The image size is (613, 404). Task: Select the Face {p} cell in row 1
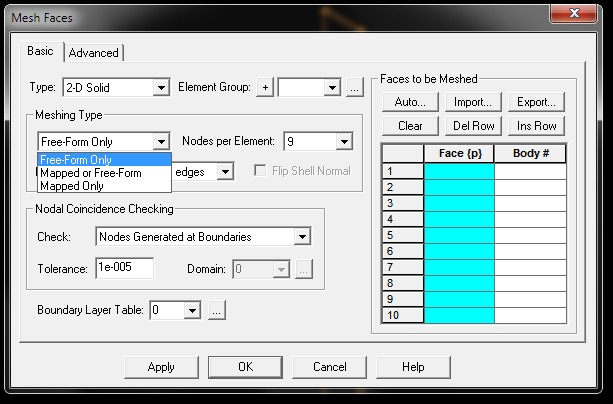click(x=459, y=171)
